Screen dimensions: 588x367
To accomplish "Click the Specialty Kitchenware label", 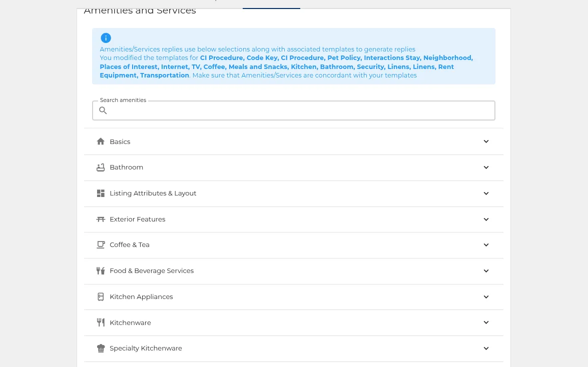I will 146,348.
